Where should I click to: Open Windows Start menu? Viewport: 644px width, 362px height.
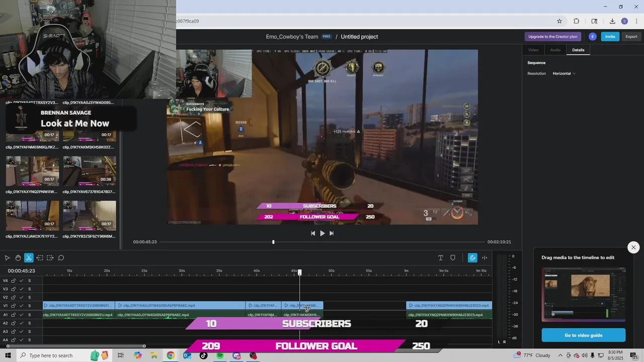[8, 355]
